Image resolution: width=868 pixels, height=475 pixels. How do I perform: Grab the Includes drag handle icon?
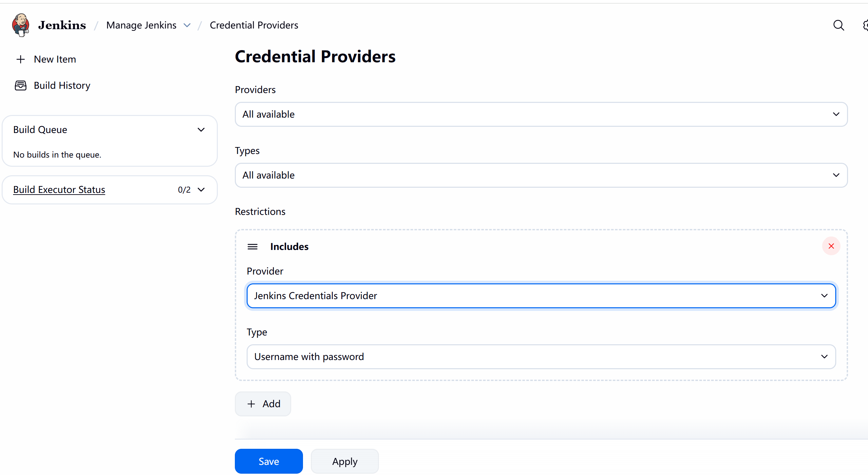click(x=253, y=247)
